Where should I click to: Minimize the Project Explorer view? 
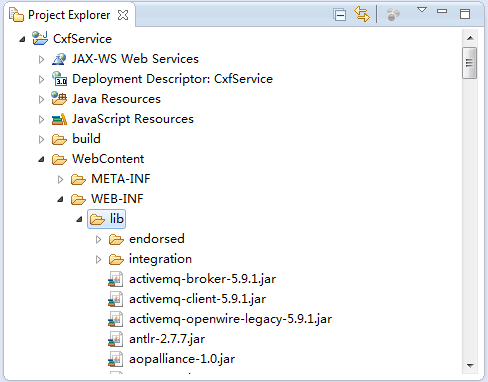point(442,11)
